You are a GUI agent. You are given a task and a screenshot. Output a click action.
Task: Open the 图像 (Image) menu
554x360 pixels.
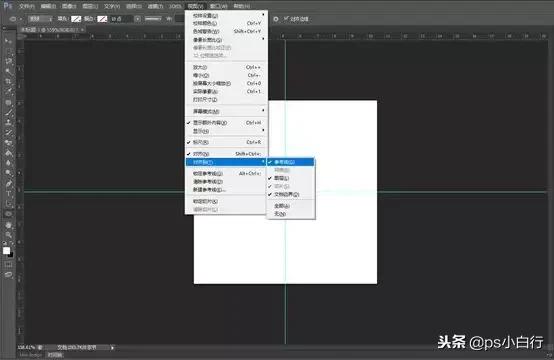click(x=69, y=6)
